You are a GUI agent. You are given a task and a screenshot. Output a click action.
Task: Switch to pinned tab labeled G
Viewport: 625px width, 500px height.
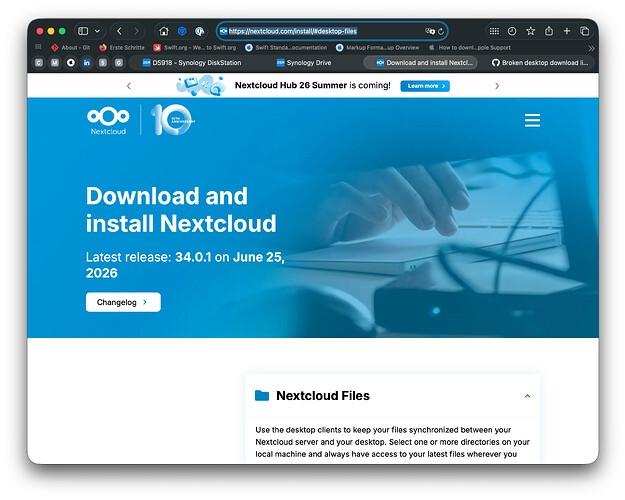(x=118, y=63)
